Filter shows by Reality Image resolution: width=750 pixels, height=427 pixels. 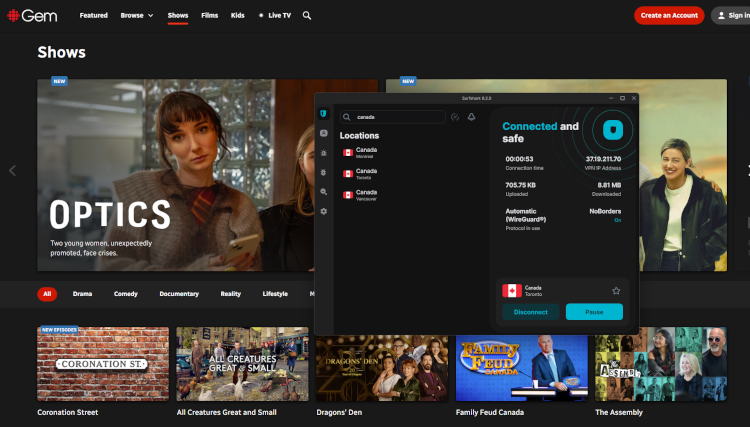231,294
